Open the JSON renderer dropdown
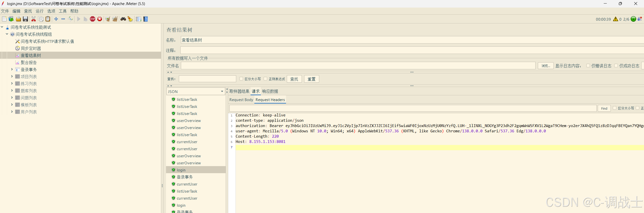The height and width of the screenshot is (213, 644). (x=195, y=92)
